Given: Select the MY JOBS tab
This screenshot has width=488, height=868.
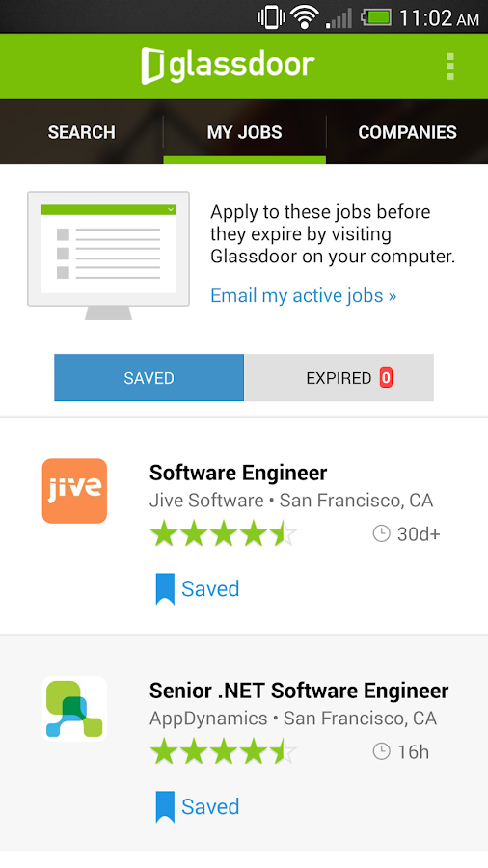Looking at the screenshot, I should [x=245, y=132].
